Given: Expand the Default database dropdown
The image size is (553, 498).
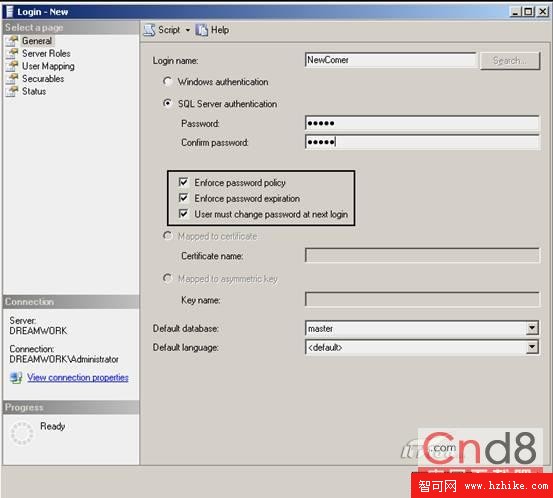Looking at the screenshot, I should click(532, 328).
